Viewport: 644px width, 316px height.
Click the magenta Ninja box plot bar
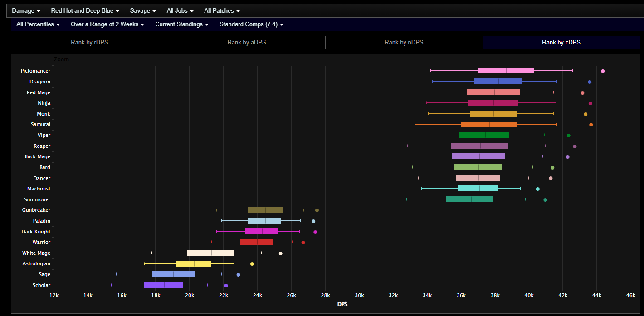click(x=493, y=102)
